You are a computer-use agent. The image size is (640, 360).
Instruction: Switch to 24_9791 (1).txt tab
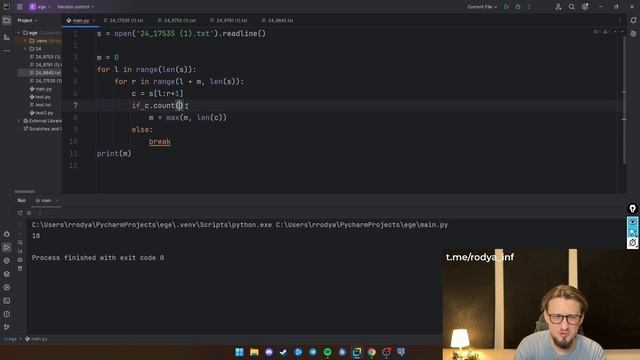coord(229,20)
